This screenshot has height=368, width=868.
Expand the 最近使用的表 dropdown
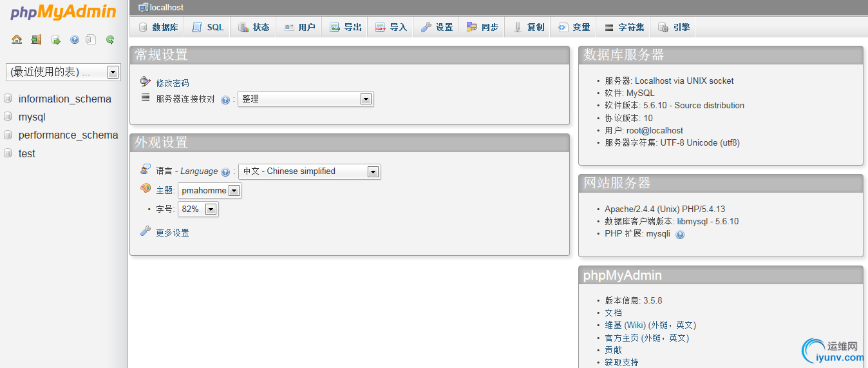(63, 72)
